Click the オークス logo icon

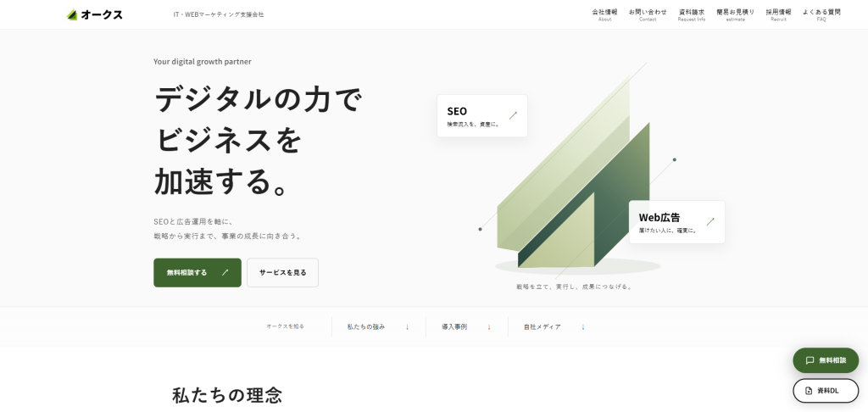click(72, 15)
